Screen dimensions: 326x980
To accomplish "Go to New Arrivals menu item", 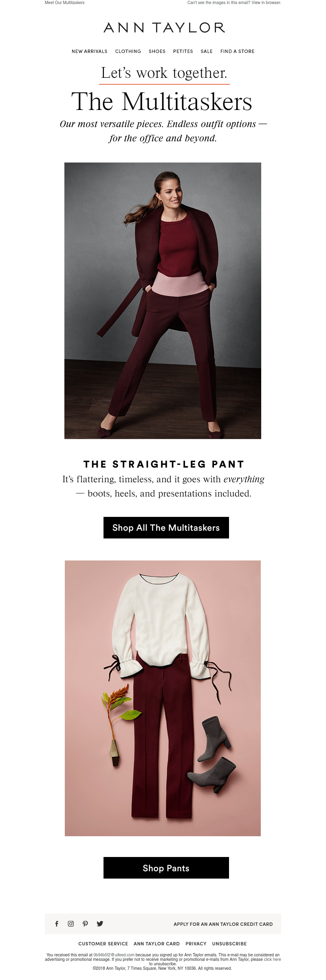I will point(90,51).
